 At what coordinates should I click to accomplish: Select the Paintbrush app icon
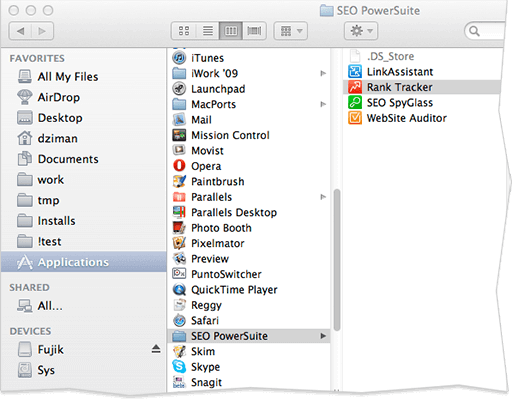point(179,181)
